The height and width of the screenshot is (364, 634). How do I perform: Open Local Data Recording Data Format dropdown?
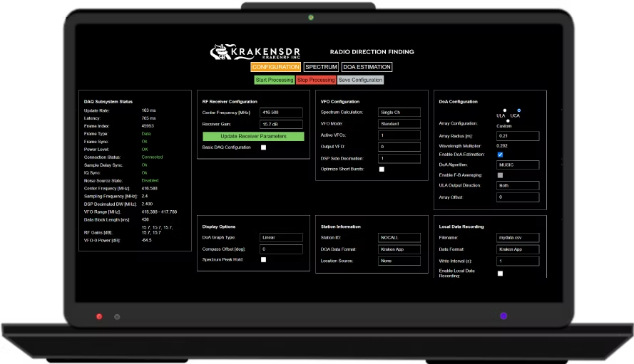[x=518, y=249]
